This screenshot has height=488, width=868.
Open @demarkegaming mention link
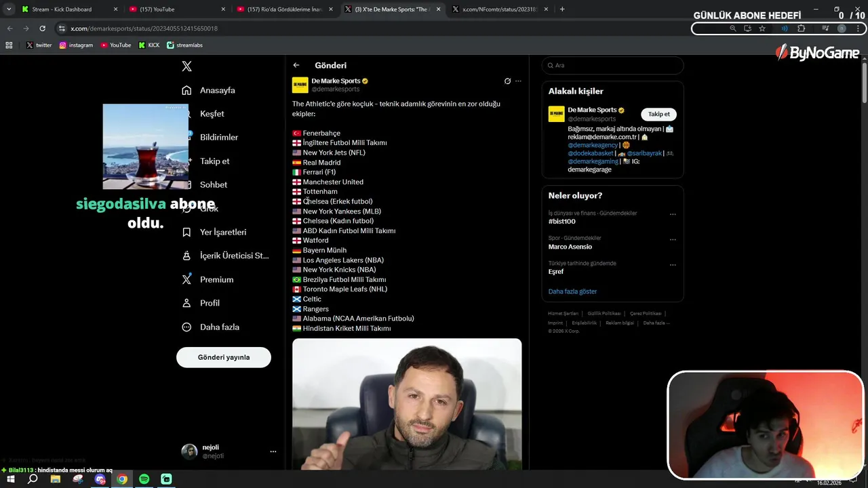[x=593, y=161]
